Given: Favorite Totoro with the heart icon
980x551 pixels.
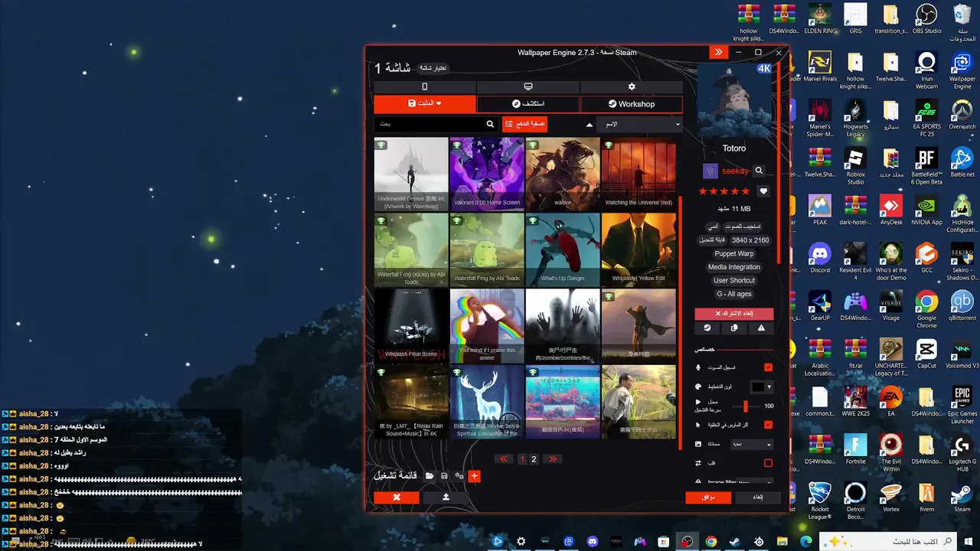Looking at the screenshot, I should pyautogui.click(x=763, y=191).
